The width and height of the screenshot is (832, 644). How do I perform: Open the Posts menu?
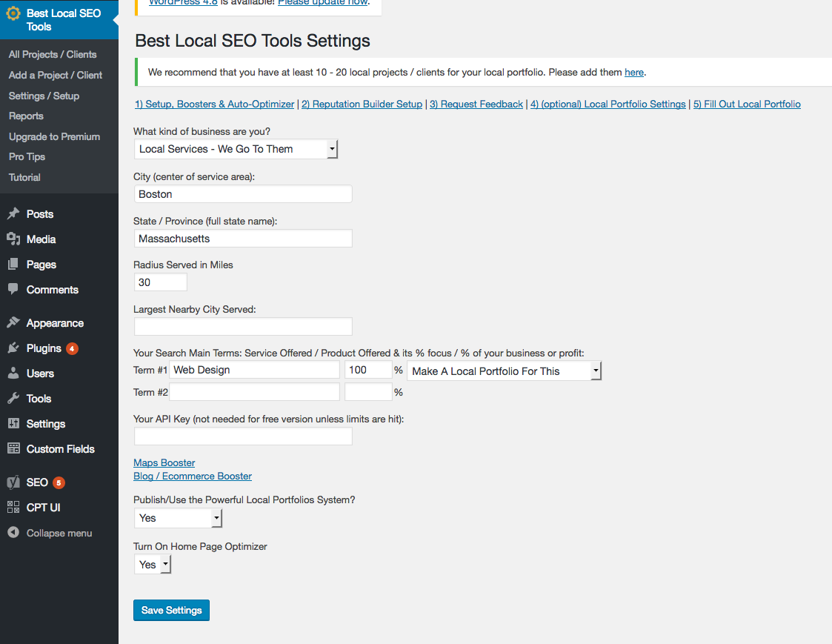tap(40, 214)
